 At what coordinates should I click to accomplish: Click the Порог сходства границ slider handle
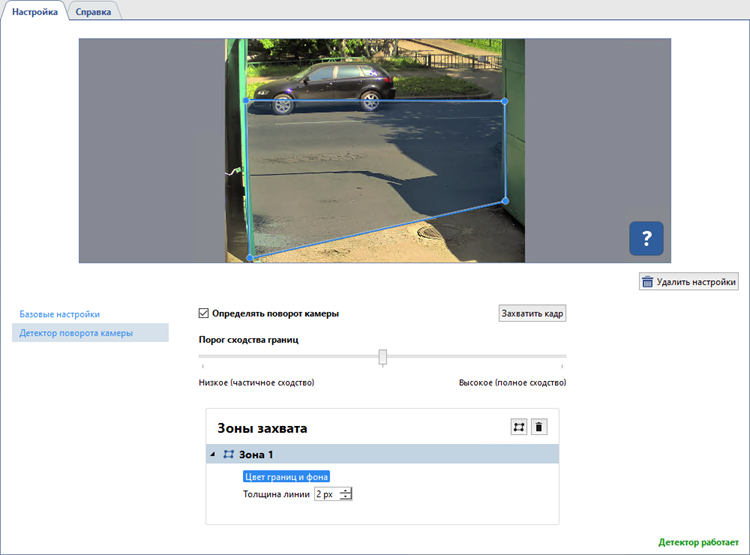point(383,357)
